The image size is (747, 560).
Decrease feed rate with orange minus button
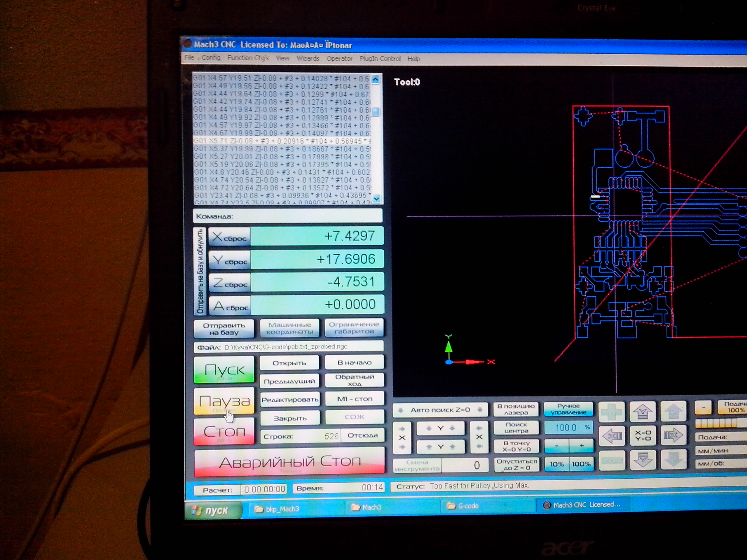pyautogui.click(x=704, y=408)
